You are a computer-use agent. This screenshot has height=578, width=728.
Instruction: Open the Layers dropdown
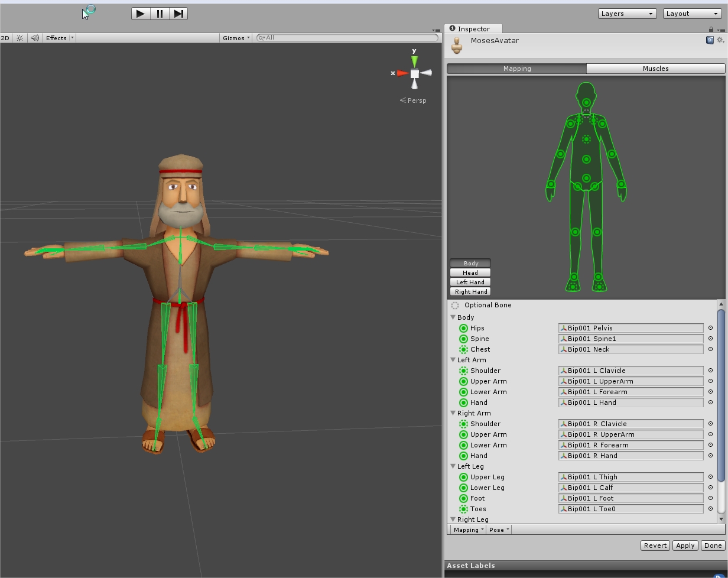[626, 14]
